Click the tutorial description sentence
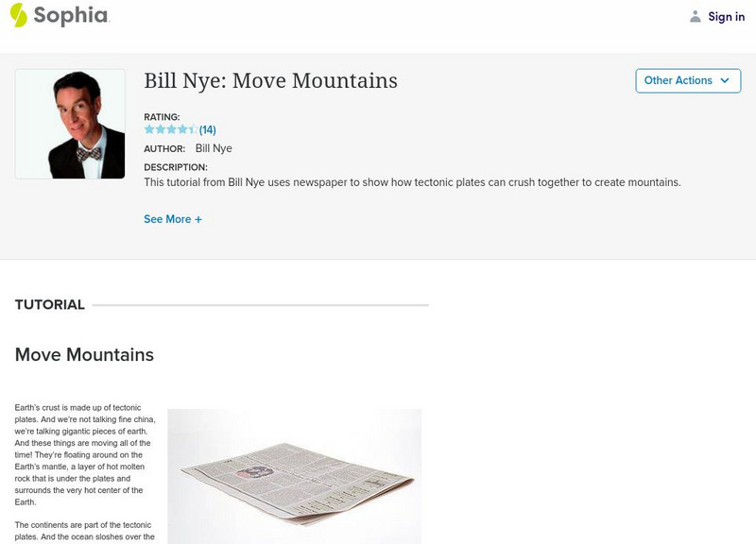The width and height of the screenshot is (756, 544). point(412,182)
